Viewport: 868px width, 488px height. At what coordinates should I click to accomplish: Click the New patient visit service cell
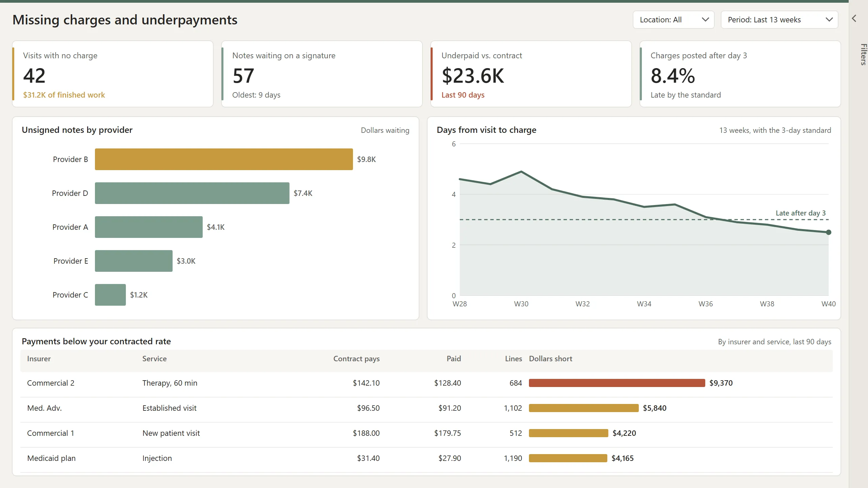[171, 433]
